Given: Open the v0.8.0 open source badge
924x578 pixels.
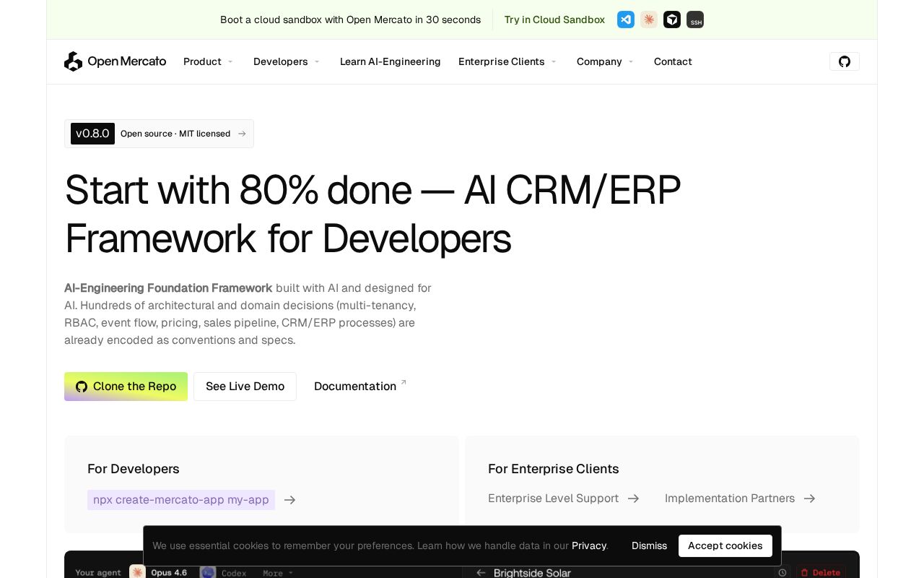Looking at the screenshot, I should coord(159,134).
